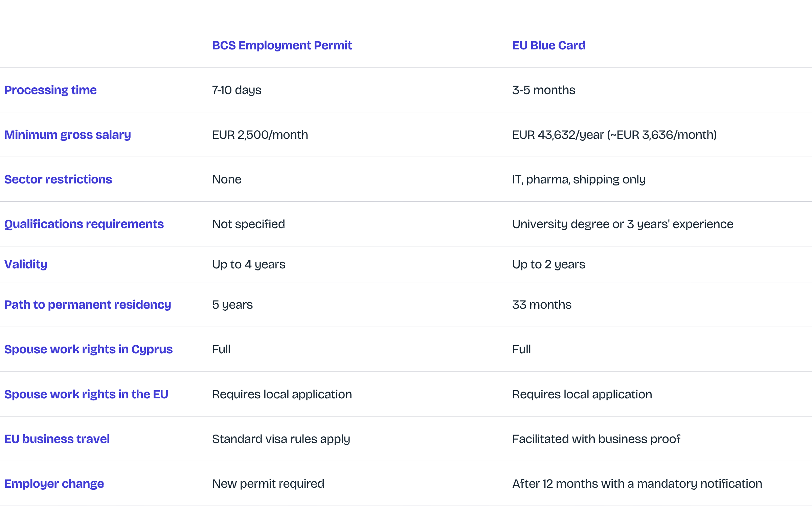
Task: Click University degree or 3 years' experience
Action: (x=623, y=224)
